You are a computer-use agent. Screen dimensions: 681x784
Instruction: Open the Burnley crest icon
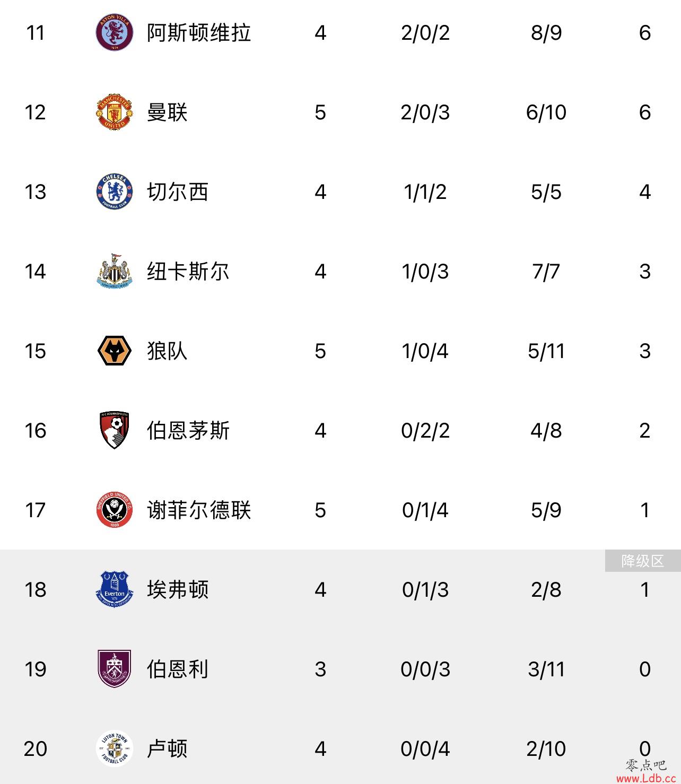click(114, 669)
